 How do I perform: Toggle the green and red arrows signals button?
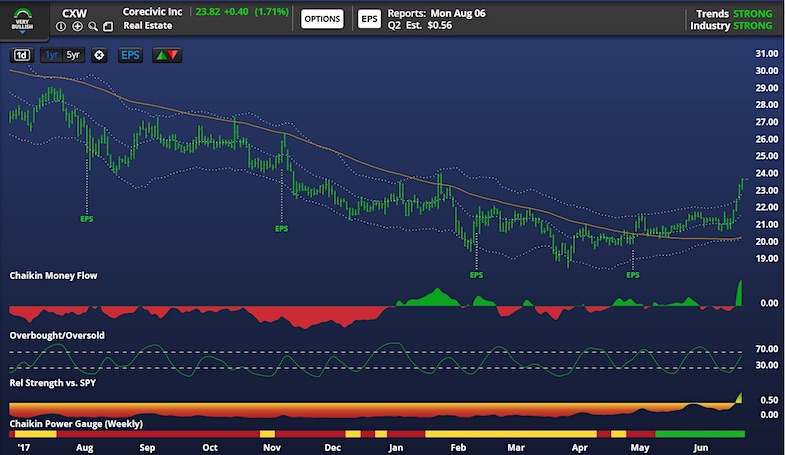click(x=167, y=55)
